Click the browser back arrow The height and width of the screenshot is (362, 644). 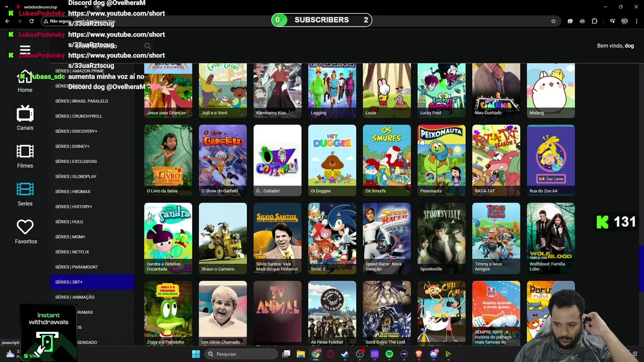pyautogui.click(x=7, y=21)
